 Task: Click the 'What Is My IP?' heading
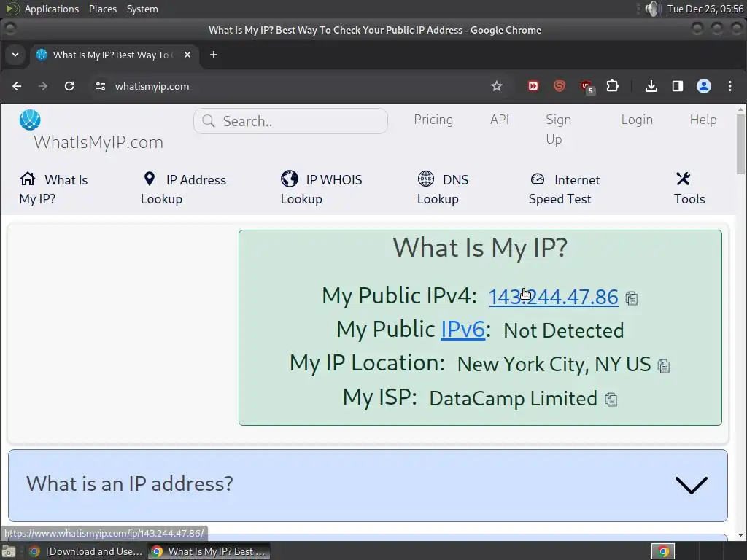[x=480, y=248]
